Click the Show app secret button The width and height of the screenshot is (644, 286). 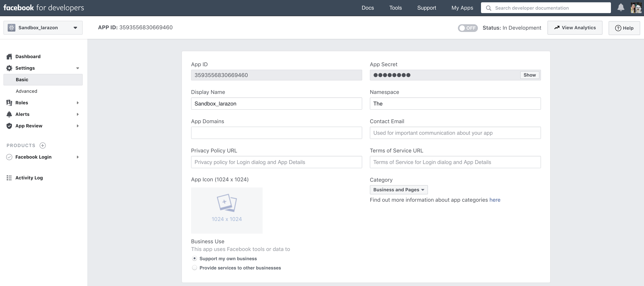529,75
